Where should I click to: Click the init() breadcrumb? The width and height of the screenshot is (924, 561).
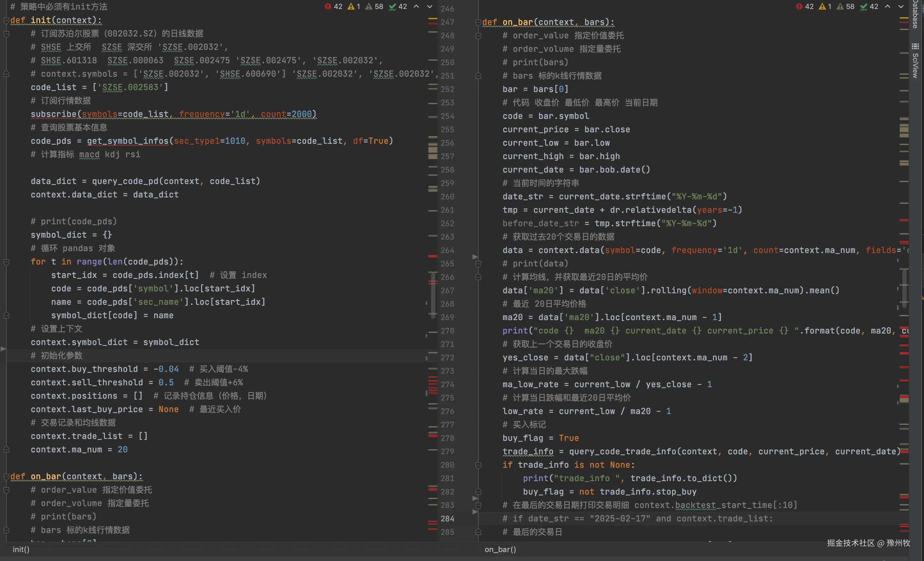pos(21,549)
